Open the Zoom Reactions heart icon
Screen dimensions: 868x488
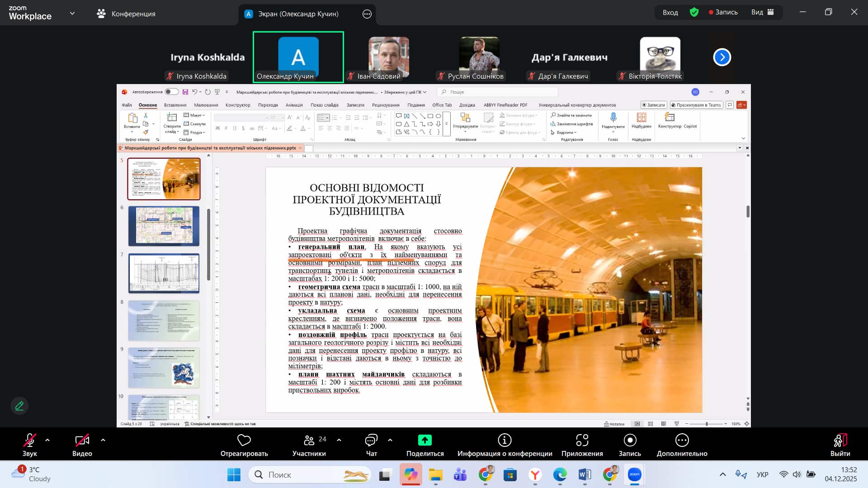click(x=244, y=440)
